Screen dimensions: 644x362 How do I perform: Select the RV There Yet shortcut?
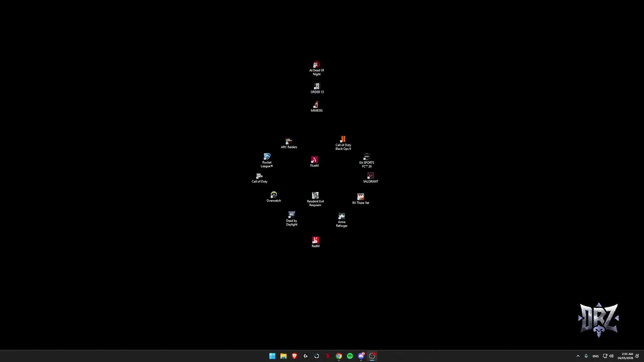pos(361,199)
